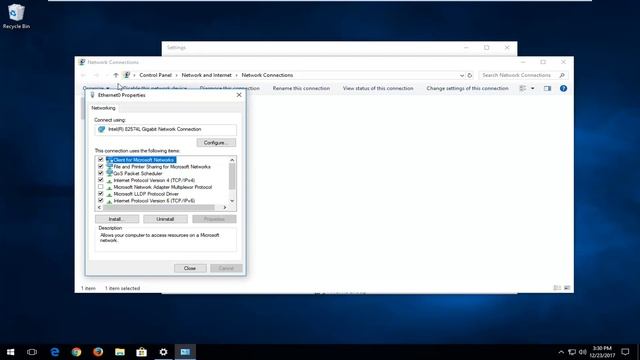Open Microsoft Store from the taskbar
The height and width of the screenshot is (360, 640).
tap(142, 352)
